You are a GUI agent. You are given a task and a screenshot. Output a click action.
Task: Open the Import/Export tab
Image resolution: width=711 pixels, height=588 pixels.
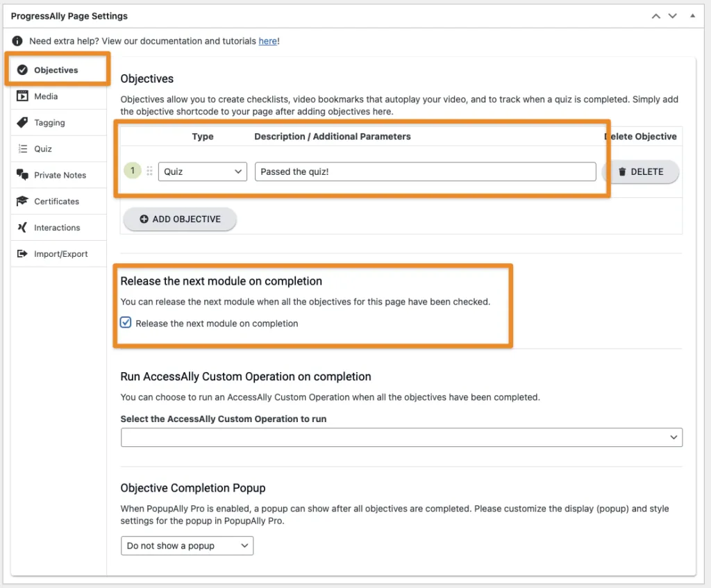(x=58, y=254)
